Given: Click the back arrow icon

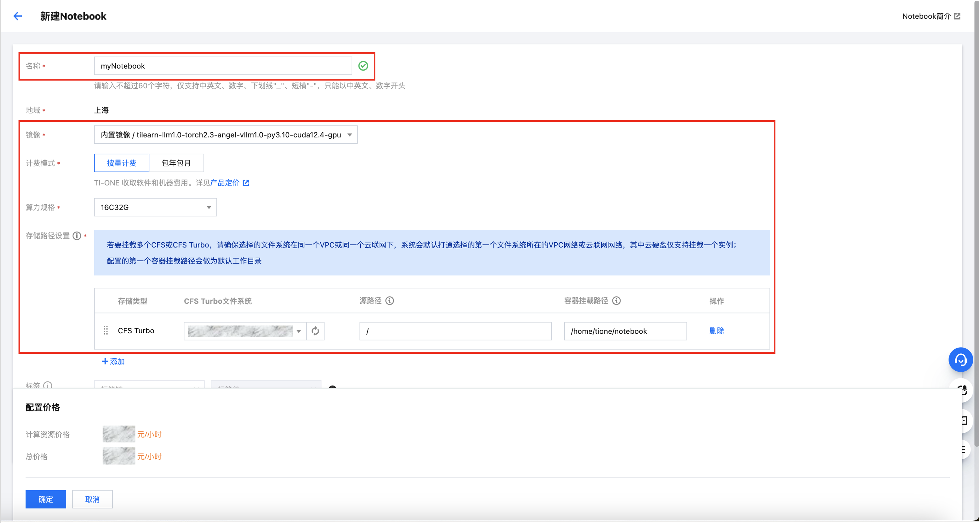Looking at the screenshot, I should pyautogui.click(x=18, y=16).
